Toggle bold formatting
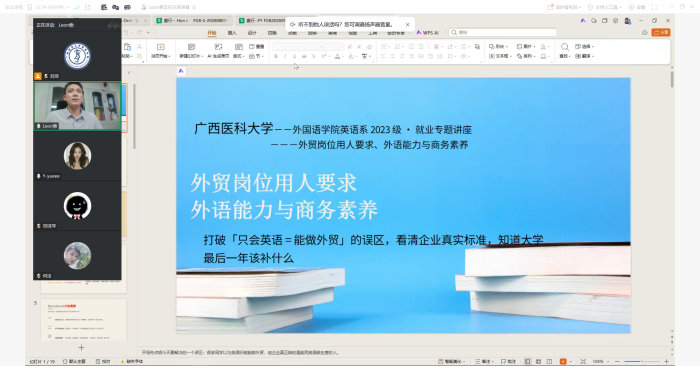This screenshot has width=700, height=366. 275,56
